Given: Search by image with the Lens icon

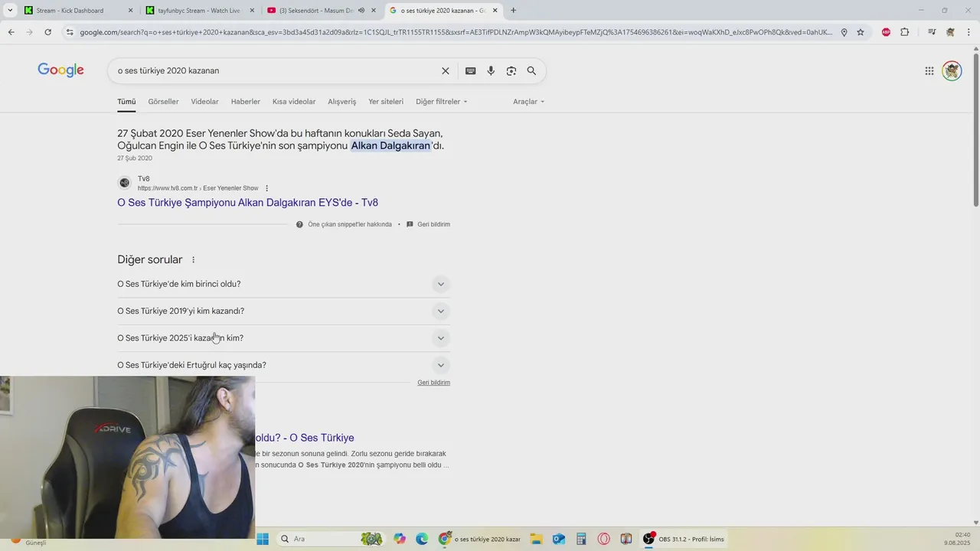Looking at the screenshot, I should pos(511,70).
